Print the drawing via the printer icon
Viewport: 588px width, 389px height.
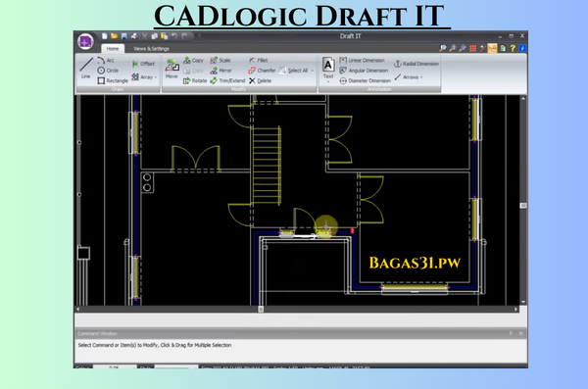click(134, 36)
